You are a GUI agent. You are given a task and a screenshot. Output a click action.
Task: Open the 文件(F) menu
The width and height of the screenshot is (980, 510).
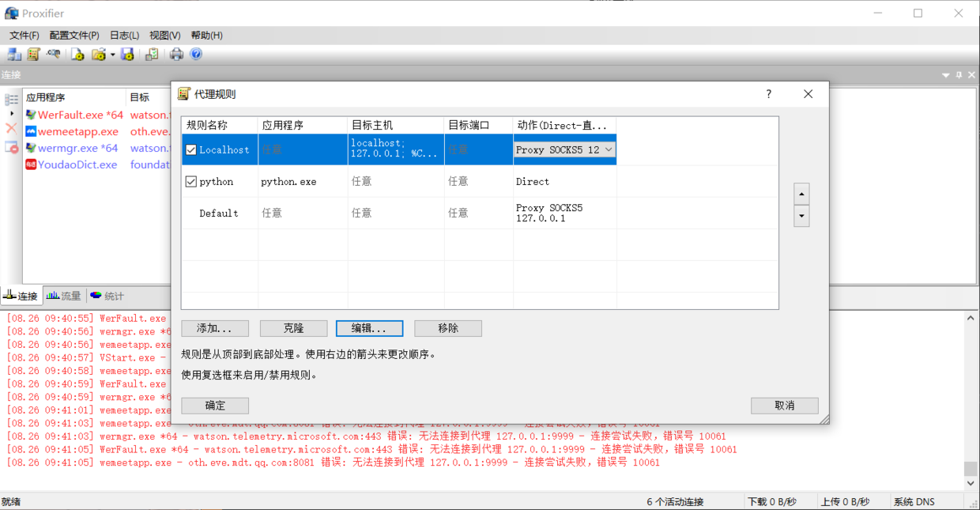pyautogui.click(x=24, y=35)
